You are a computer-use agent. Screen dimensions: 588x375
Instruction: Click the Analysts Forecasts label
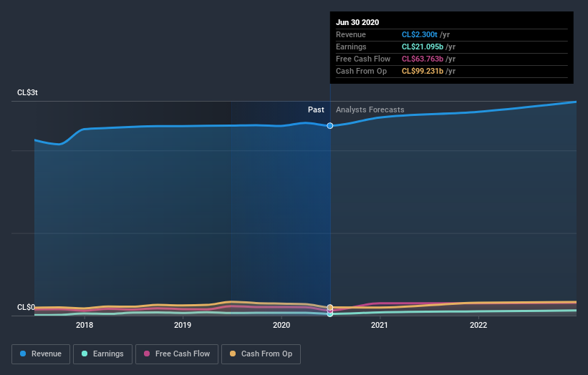[x=370, y=109]
